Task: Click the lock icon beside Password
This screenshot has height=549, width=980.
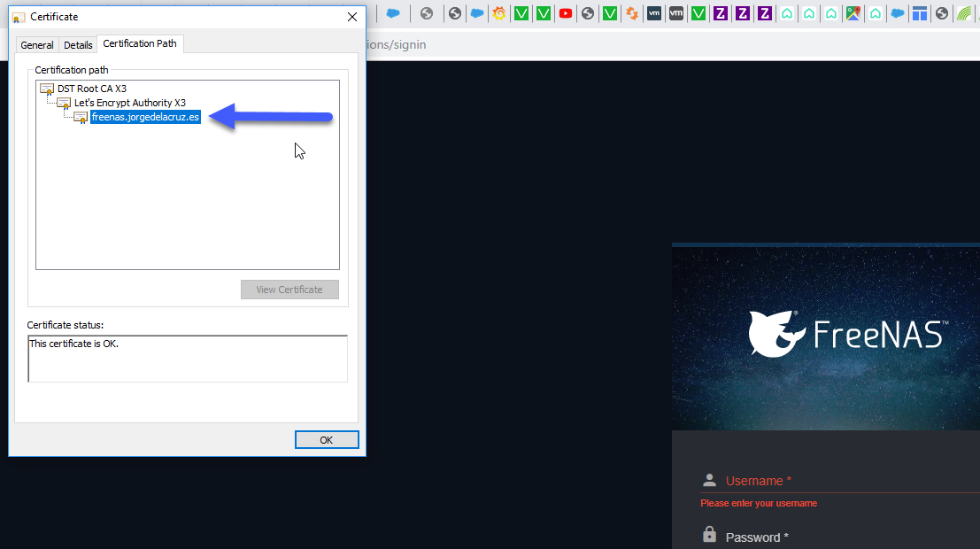Action: tap(709, 535)
